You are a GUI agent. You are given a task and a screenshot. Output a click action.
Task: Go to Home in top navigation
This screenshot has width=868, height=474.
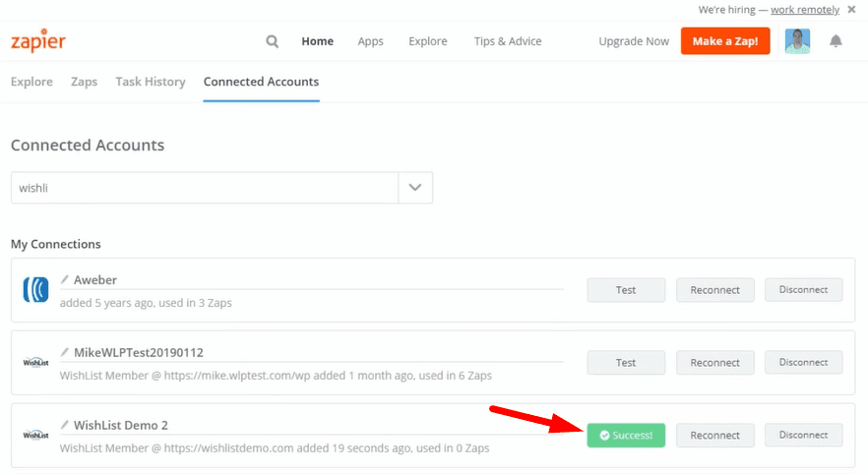[317, 41]
